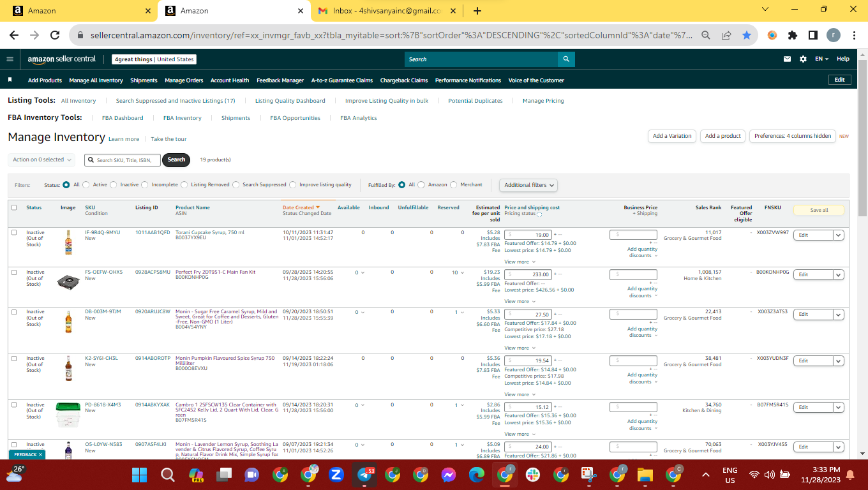
Task: Open Microsoft Edge from the taskbar
Action: coord(477,475)
